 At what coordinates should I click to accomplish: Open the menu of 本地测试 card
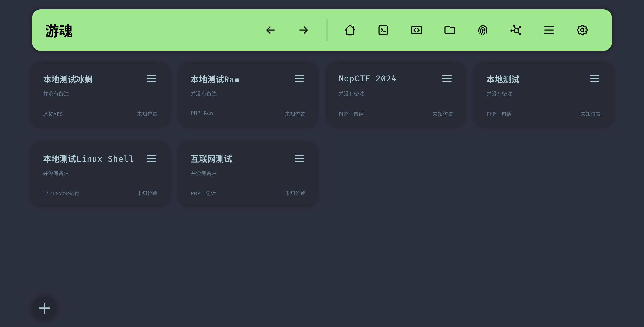(x=595, y=79)
